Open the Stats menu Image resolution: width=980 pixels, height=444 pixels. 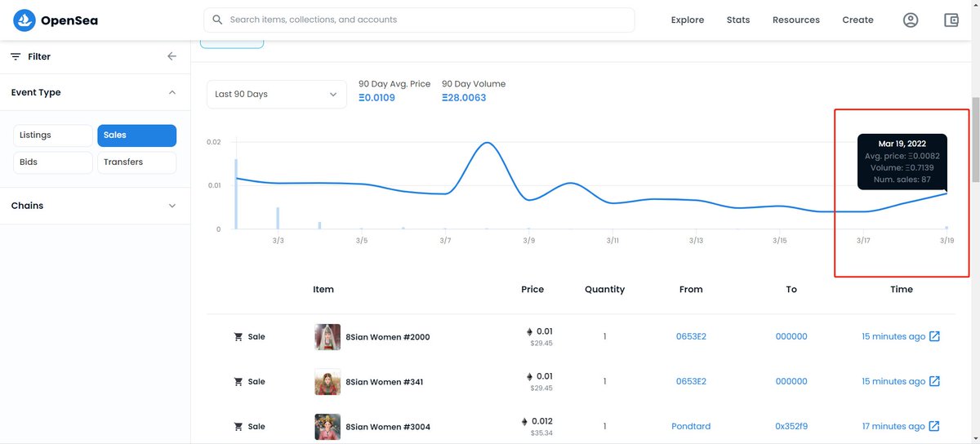tap(738, 20)
